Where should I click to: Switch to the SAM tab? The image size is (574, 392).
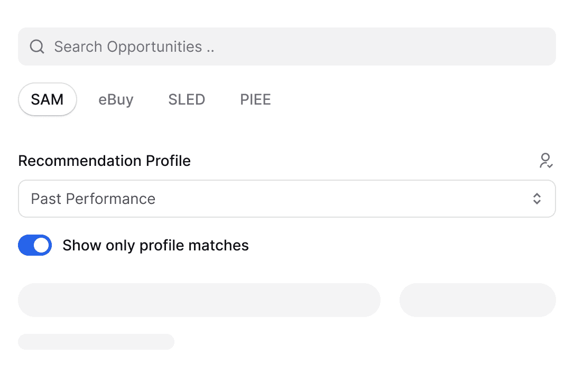tap(48, 99)
